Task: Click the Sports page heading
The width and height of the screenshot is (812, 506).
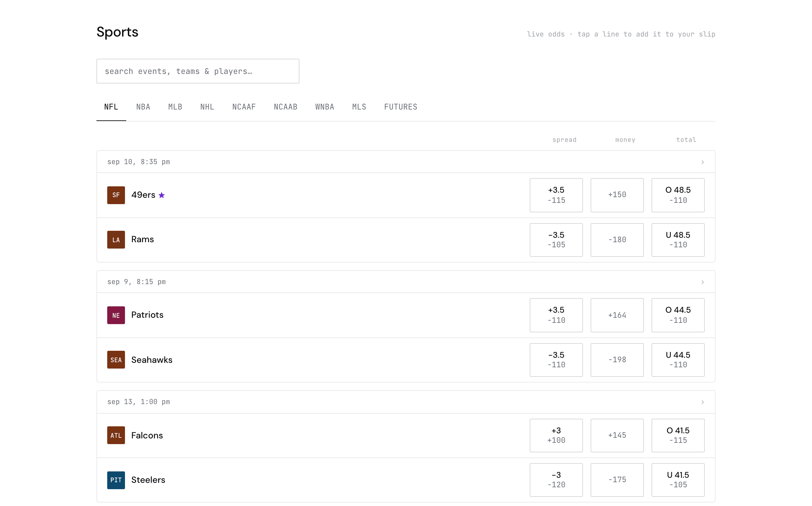Action: click(117, 32)
